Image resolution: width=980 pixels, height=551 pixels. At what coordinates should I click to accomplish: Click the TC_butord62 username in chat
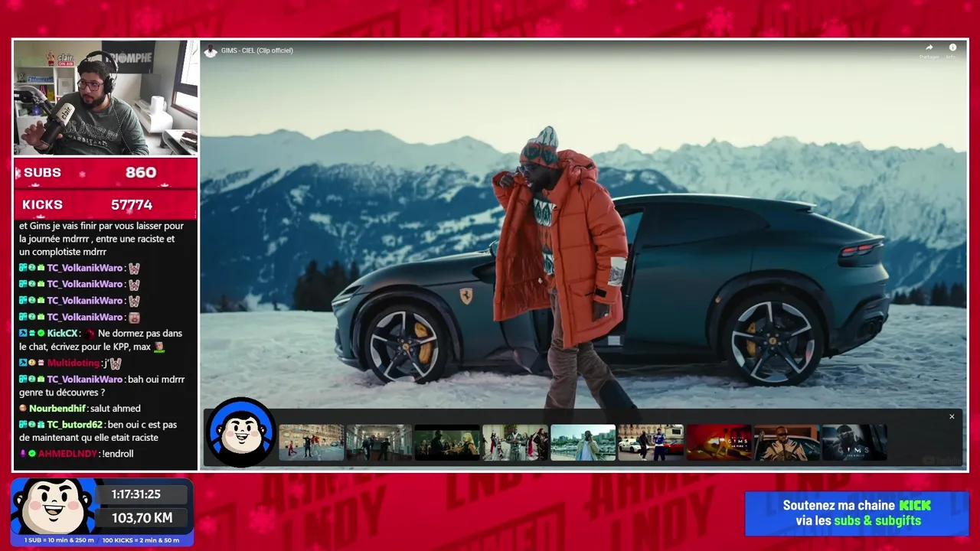click(74, 425)
